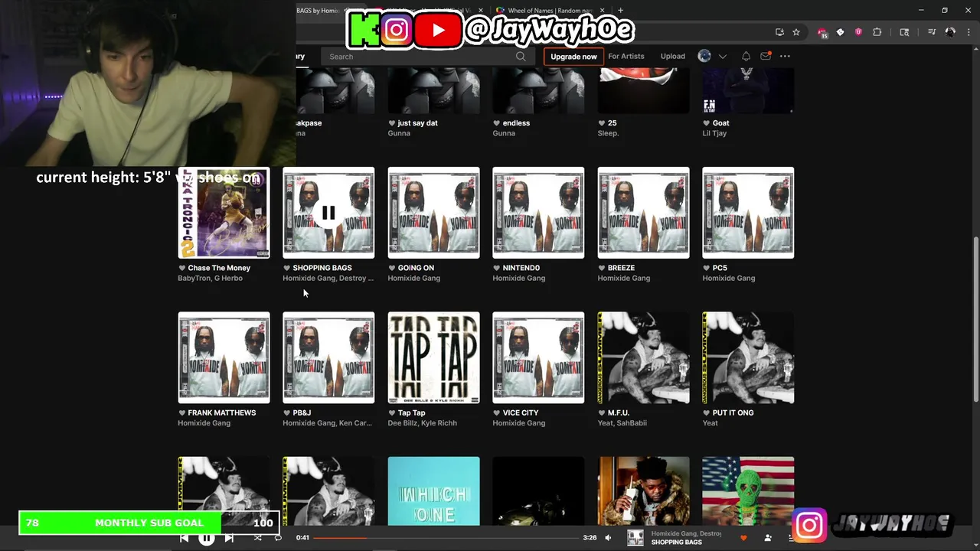Toggle repeat in the player bar

click(278, 538)
